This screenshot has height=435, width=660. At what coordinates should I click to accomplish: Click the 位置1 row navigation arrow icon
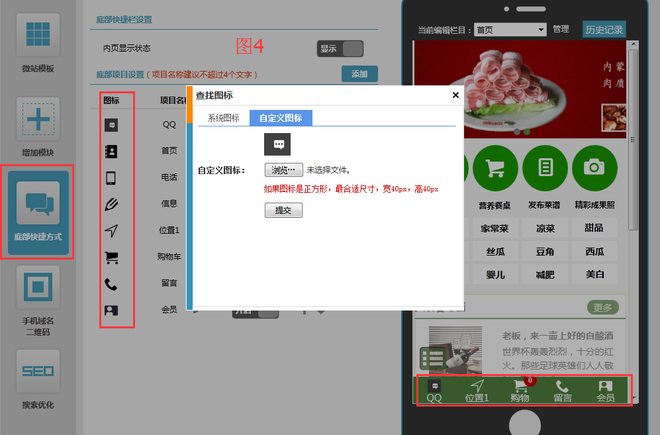point(111,231)
